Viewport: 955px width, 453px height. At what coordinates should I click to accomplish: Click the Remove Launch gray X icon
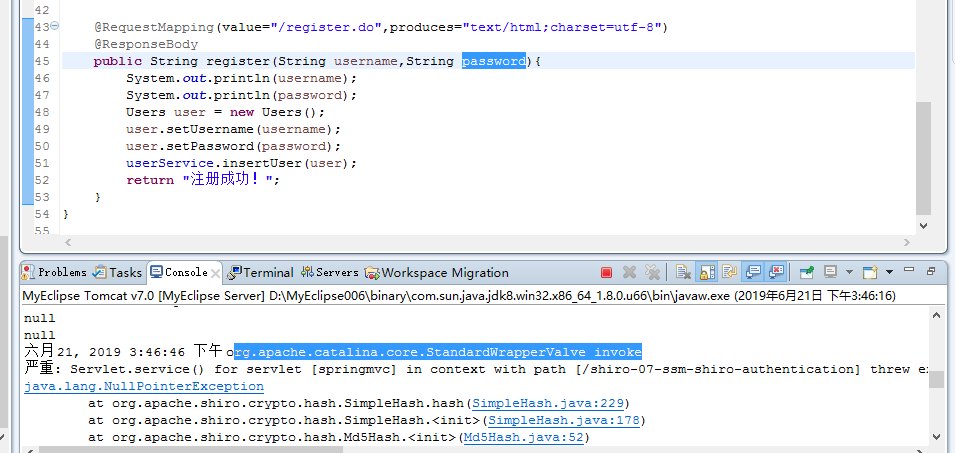[x=629, y=272]
